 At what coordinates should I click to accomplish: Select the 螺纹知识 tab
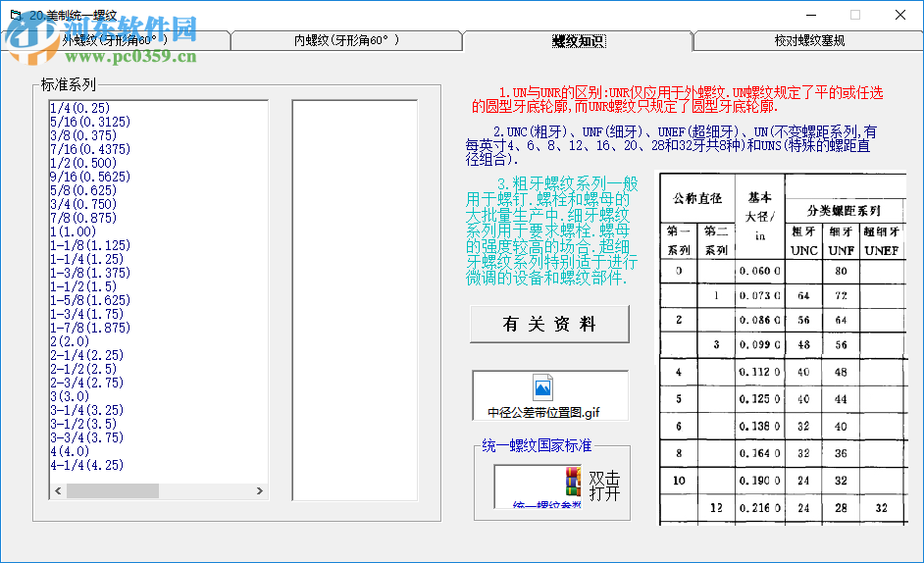(x=578, y=40)
